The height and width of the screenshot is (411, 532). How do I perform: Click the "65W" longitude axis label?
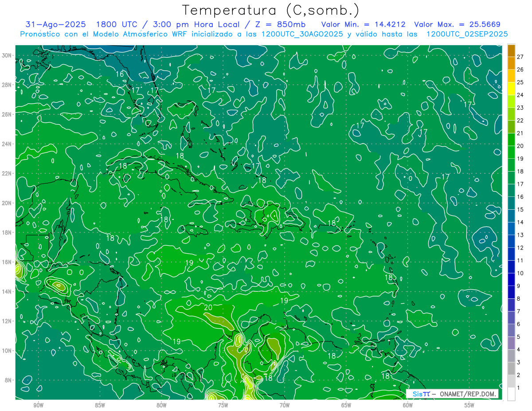tap(346, 405)
